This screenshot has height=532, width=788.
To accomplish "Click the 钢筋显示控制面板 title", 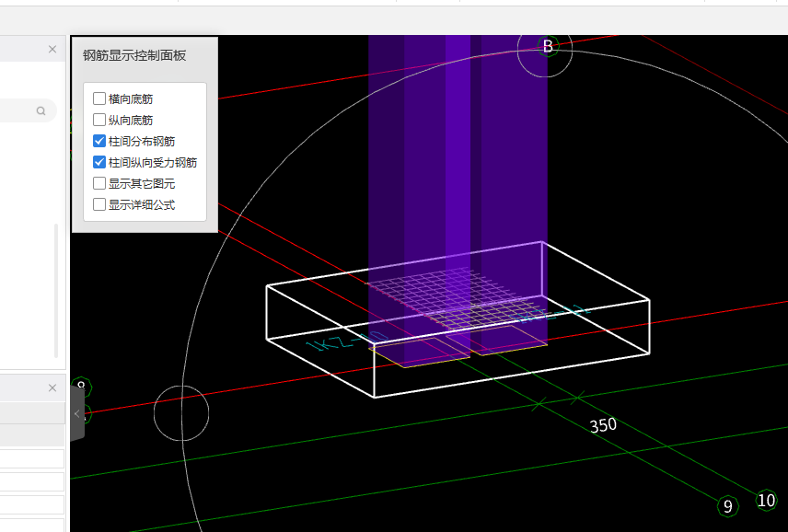I will [134, 55].
